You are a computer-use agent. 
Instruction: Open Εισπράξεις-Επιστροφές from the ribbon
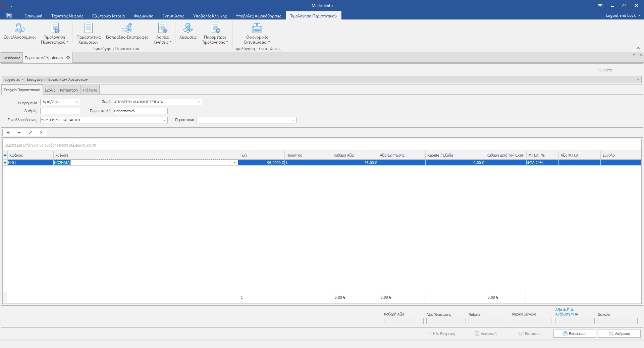point(127,28)
